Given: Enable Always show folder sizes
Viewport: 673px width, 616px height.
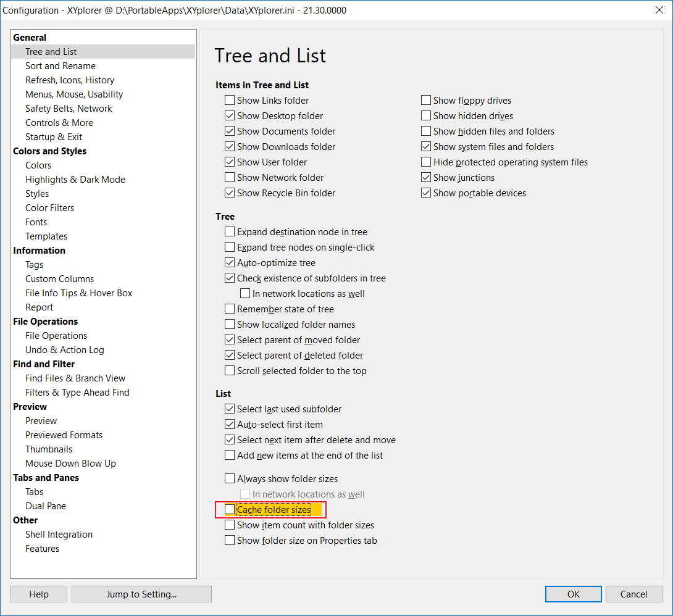Looking at the screenshot, I should pyautogui.click(x=230, y=478).
